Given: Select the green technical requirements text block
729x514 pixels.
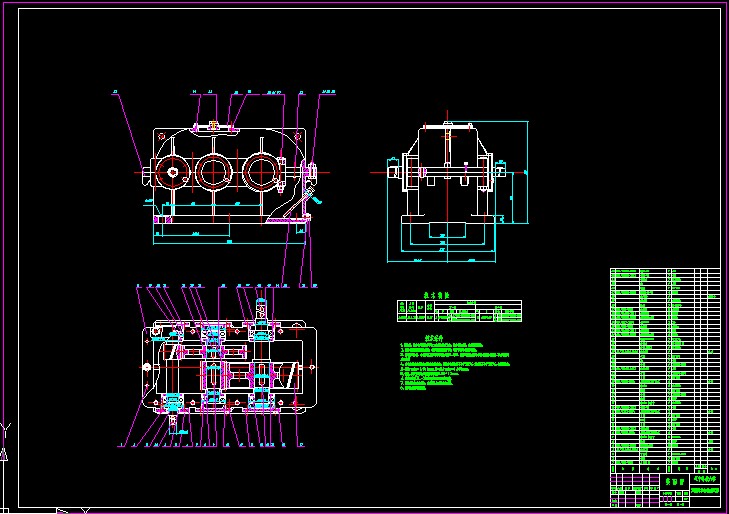Looking at the screenshot, I should tap(455, 363).
